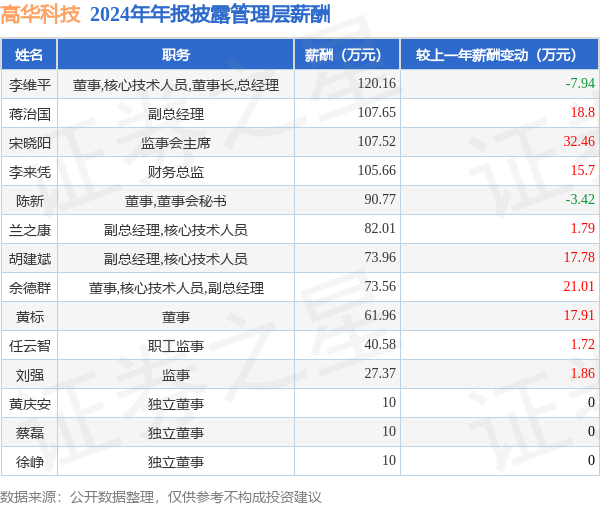
Task: Click the 薪酬（万元） column header
Action: click(347, 55)
